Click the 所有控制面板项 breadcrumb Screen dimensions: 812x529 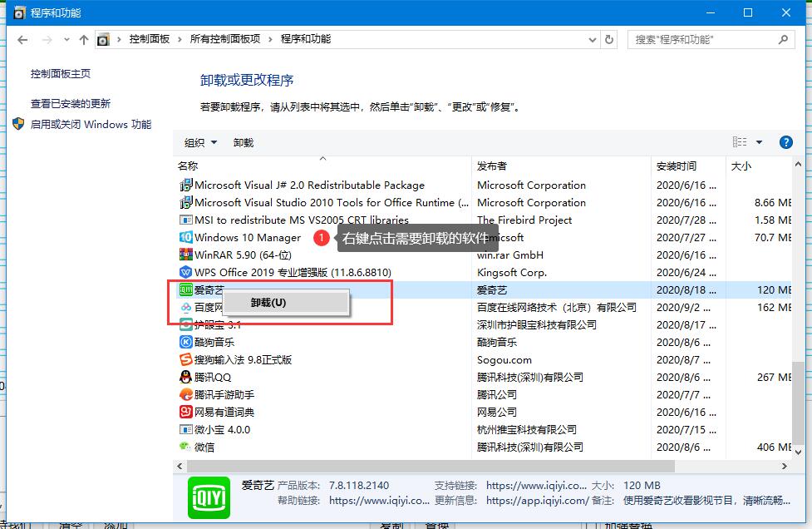(x=224, y=39)
